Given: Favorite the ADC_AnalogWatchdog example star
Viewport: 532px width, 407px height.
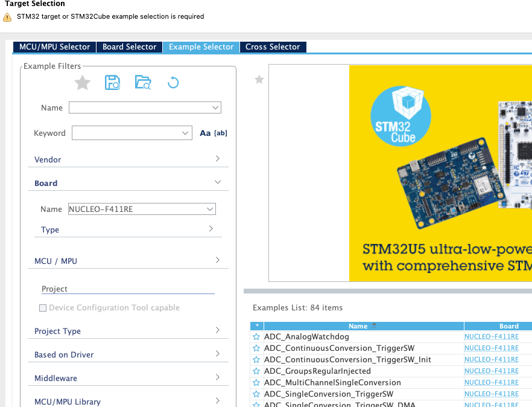Looking at the screenshot, I should [256, 337].
